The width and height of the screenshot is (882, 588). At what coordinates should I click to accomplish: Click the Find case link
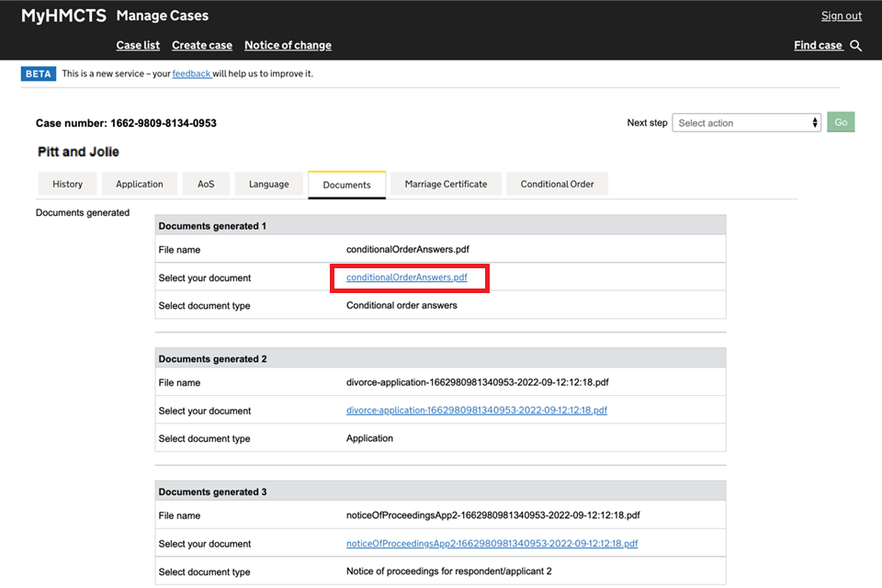(818, 45)
